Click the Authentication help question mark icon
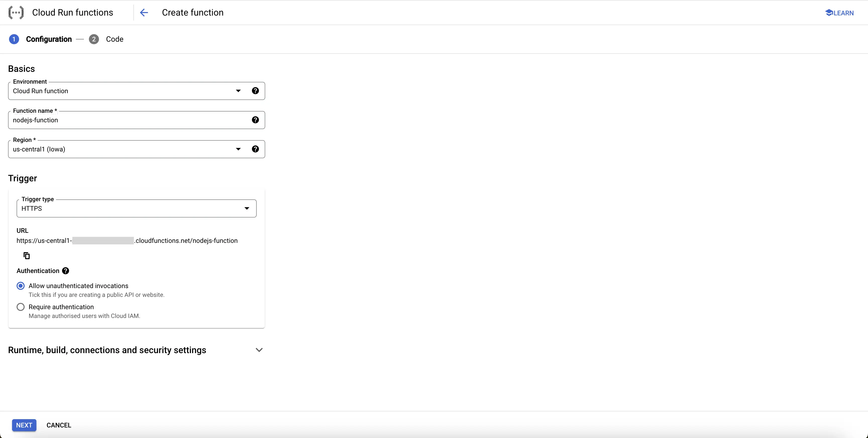 pyautogui.click(x=65, y=271)
